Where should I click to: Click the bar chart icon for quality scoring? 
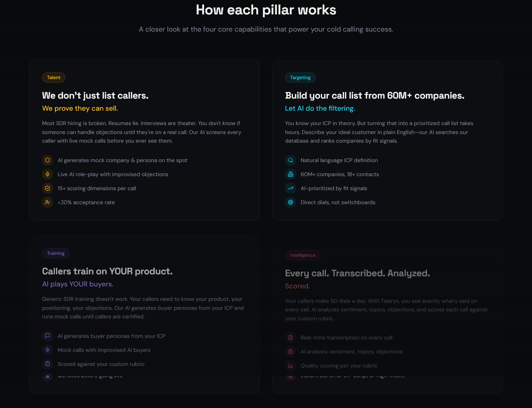click(x=291, y=366)
